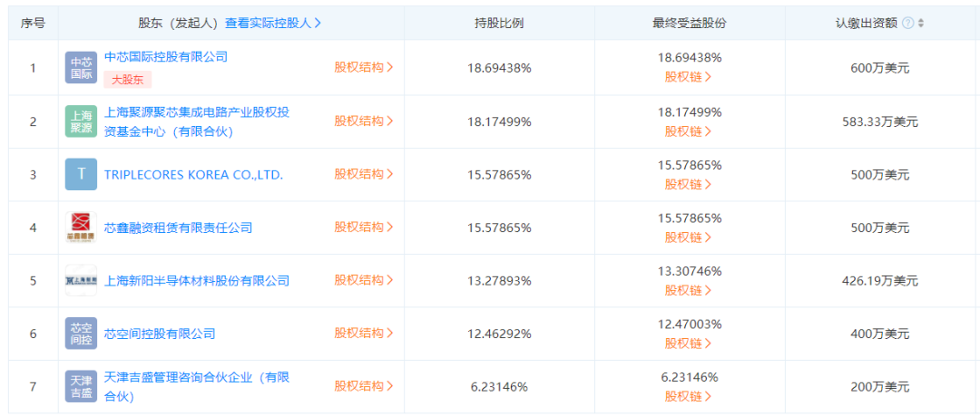Screen dimensions: 980x416
Task: Select the 18.17499% shareholding ratio cell
Action: tap(499, 121)
